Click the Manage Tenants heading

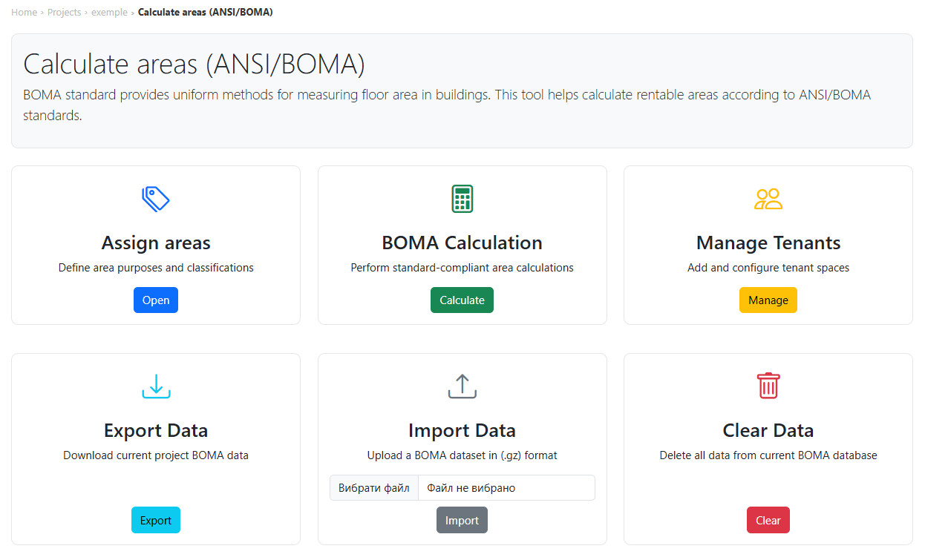point(768,243)
